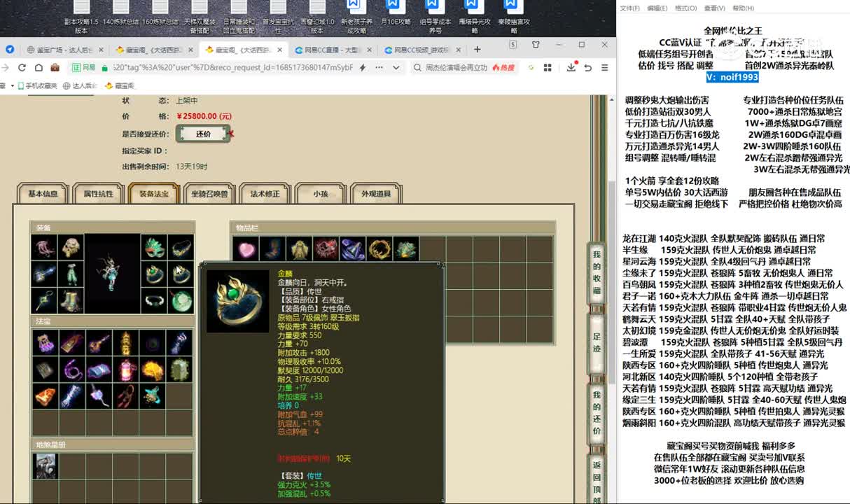
Task: Click the browser home icon
Action: pyautogui.click(x=39, y=68)
